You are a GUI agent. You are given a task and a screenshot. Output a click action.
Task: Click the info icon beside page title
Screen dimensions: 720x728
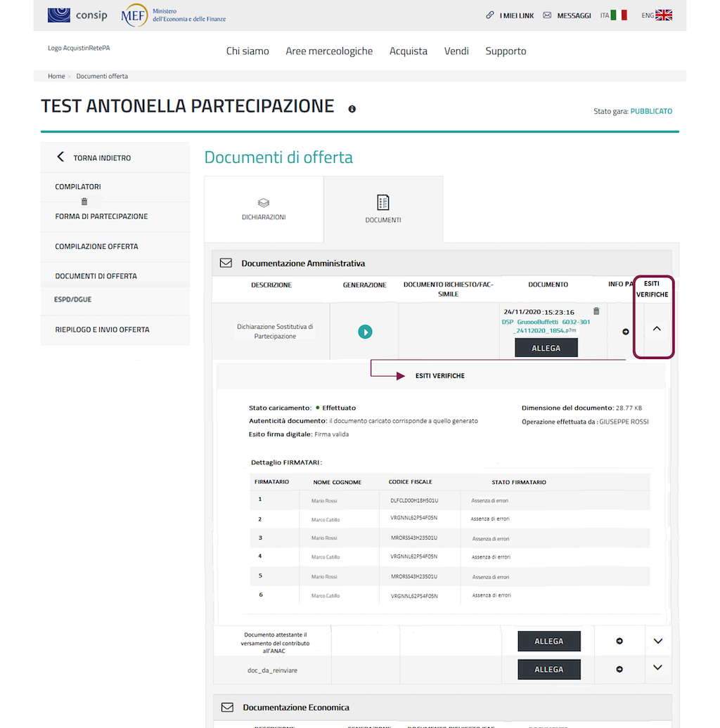tap(352, 109)
